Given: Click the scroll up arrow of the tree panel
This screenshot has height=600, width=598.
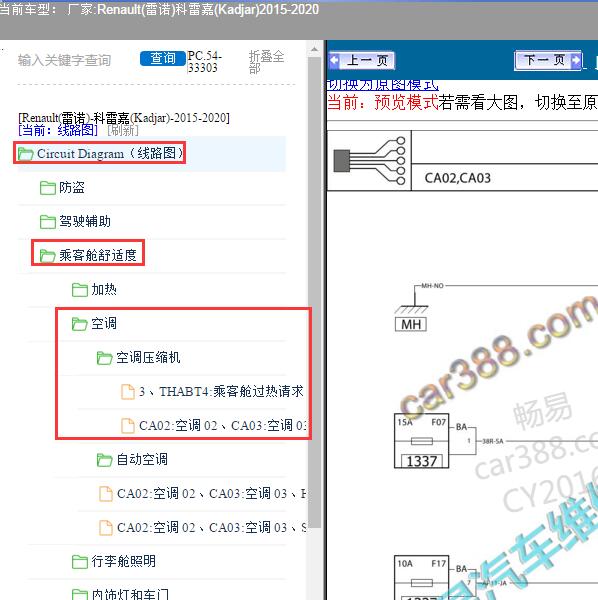Looking at the screenshot, I should (314, 49).
